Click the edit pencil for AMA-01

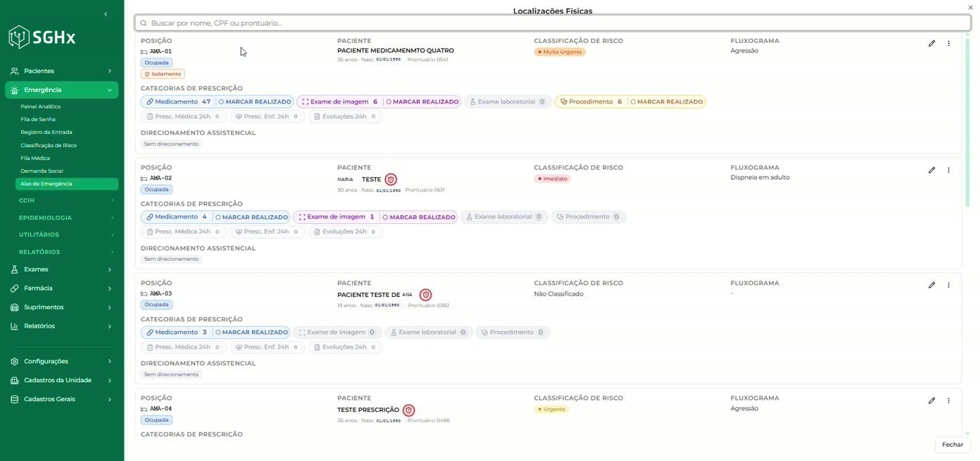pos(932,44)
